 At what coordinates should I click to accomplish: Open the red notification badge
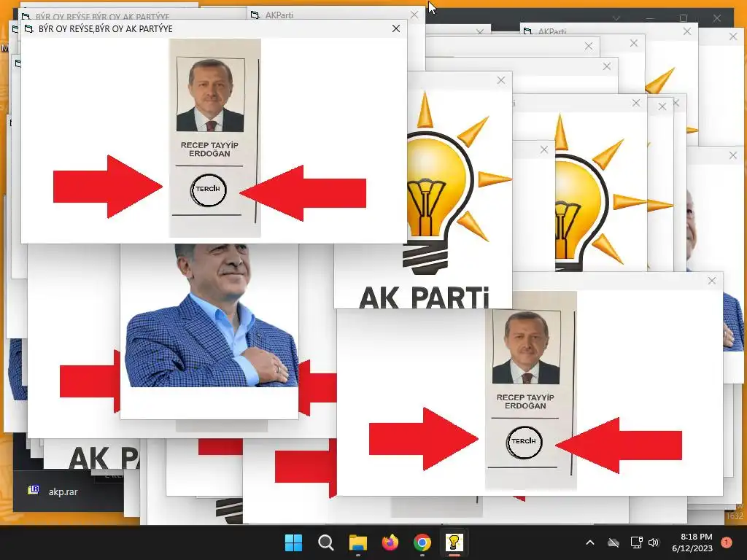point(727,542)
